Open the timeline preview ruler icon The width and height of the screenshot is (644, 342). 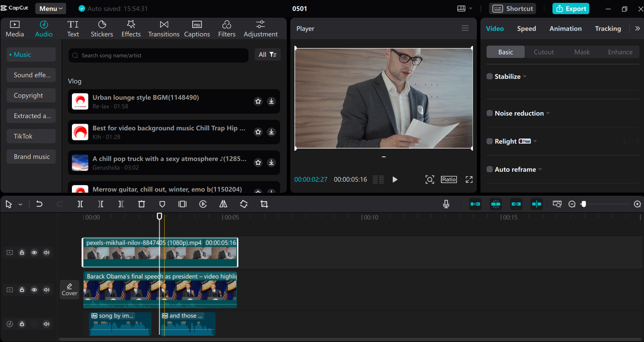pyautogui.click(x=557, y=204)
